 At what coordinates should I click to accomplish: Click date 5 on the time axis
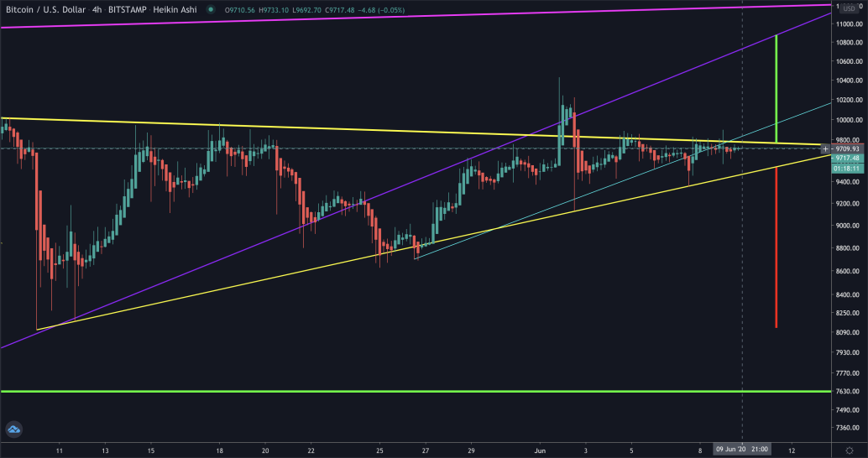point(631,450)
